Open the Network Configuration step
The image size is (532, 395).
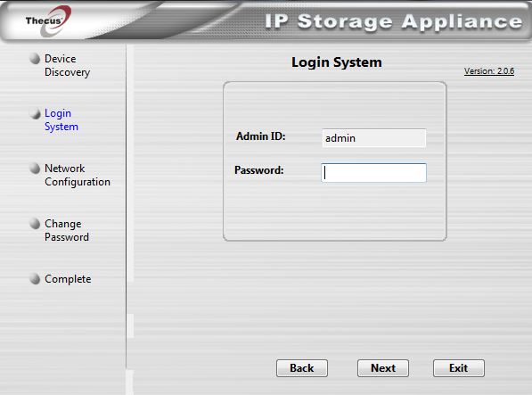pos(78,175)
